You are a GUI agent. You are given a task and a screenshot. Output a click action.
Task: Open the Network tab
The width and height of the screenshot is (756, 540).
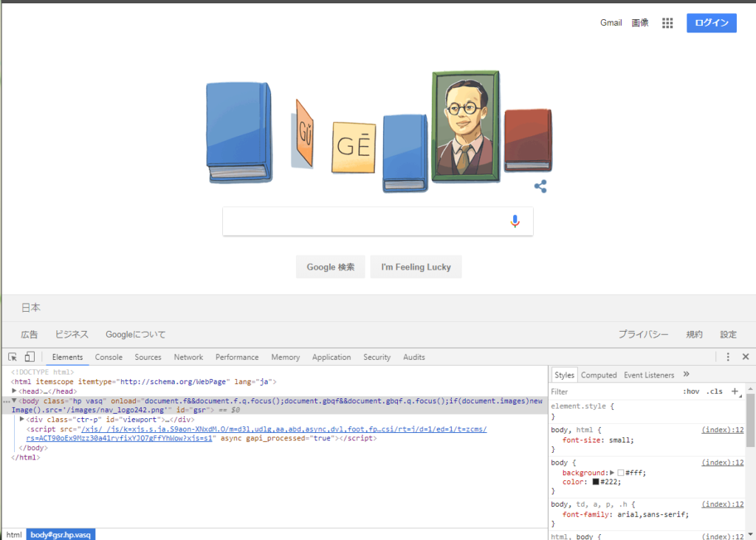click(188, 357)
